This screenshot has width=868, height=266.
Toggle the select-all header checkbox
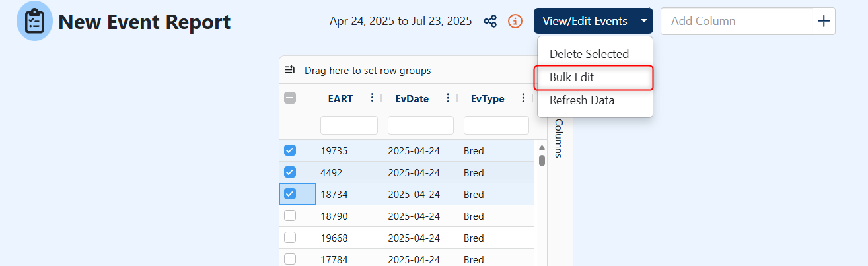[290, 98]
